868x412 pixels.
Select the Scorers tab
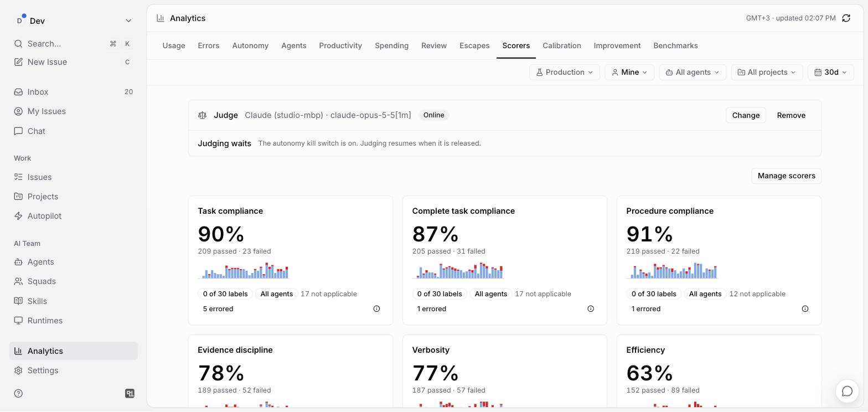pos(516,45)
